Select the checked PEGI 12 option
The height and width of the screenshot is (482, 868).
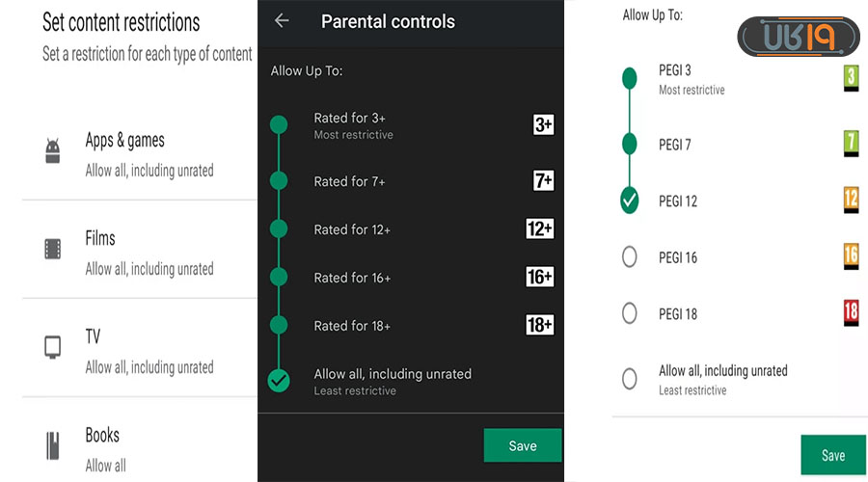pyautogui.click(x=630, y=201)
